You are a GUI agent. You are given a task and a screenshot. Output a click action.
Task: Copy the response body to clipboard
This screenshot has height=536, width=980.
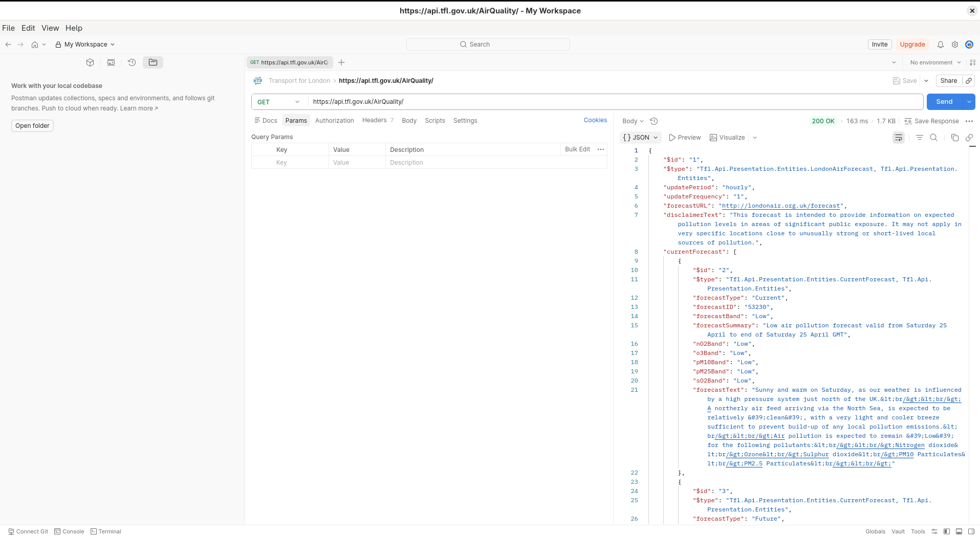pyautogui.click(x=954, y=138)
